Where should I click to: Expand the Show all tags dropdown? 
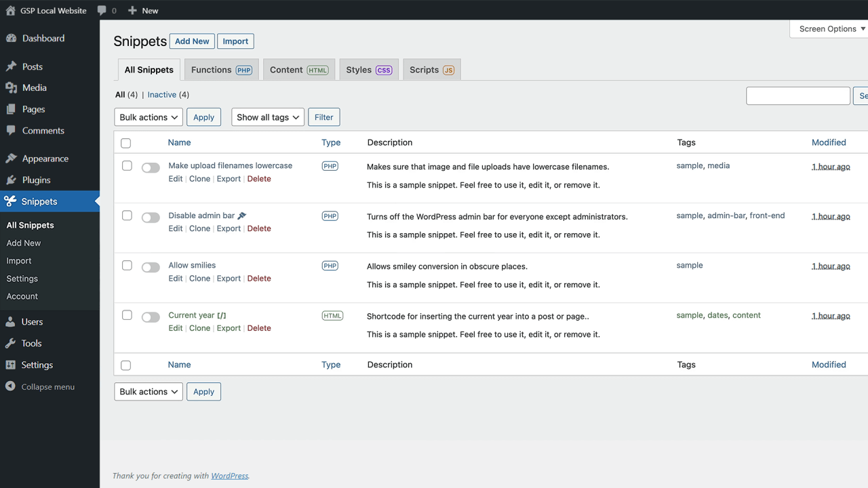267,117
